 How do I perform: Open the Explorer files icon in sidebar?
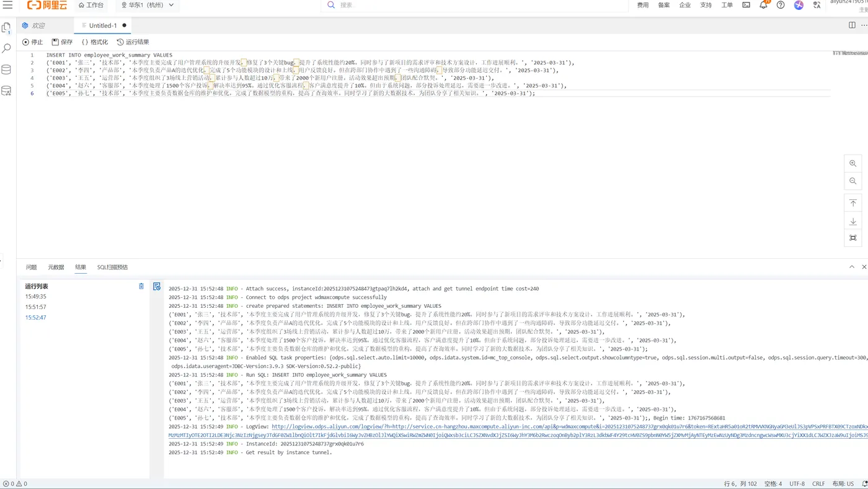[x=7, y=28]
